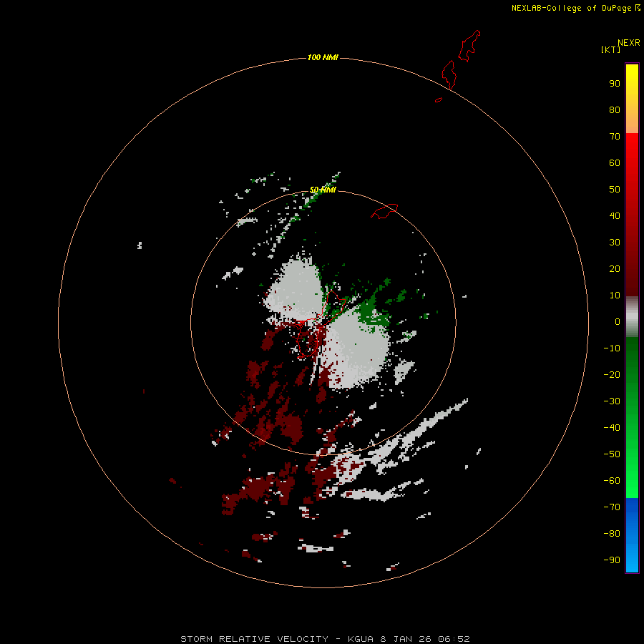Screen dimensions: 644x644
Task: Click the -80 knot scale label
Action: (x=612, y=534)
